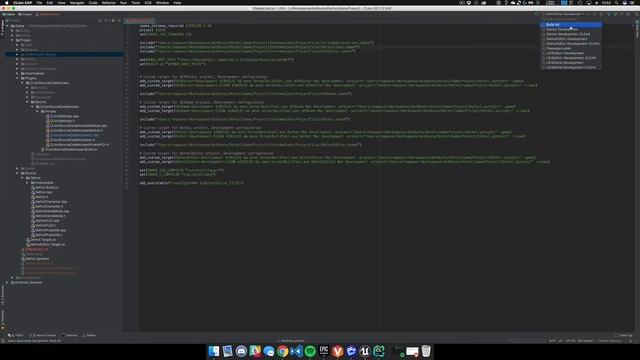Click tool window toggle icon in status bar
Screen dimensions: 640x360
tap(3, 341)
